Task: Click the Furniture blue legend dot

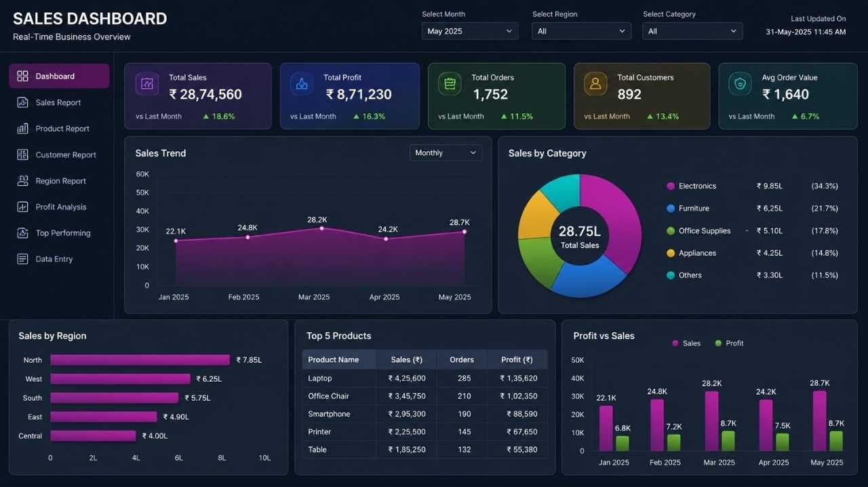Action: point(671,208)
